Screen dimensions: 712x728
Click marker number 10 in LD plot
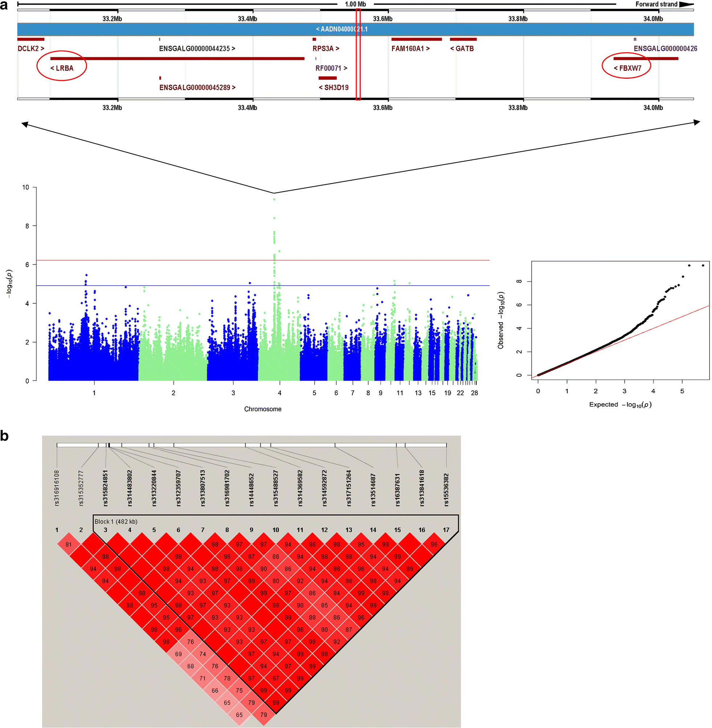[x=276, y=530]
